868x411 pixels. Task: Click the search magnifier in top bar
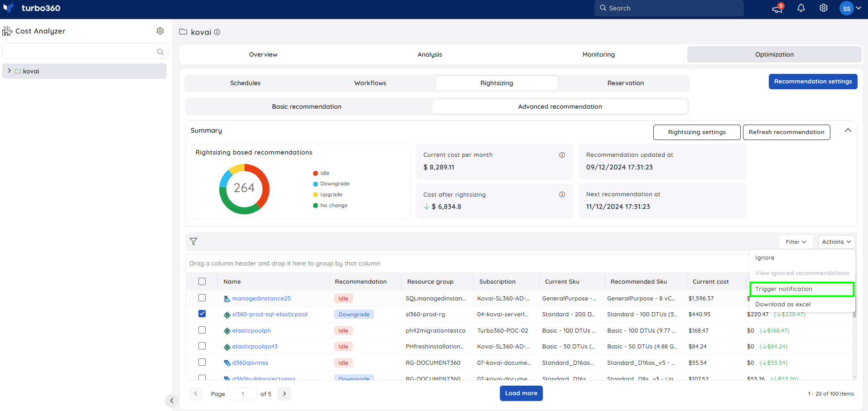tap(603, 8)
